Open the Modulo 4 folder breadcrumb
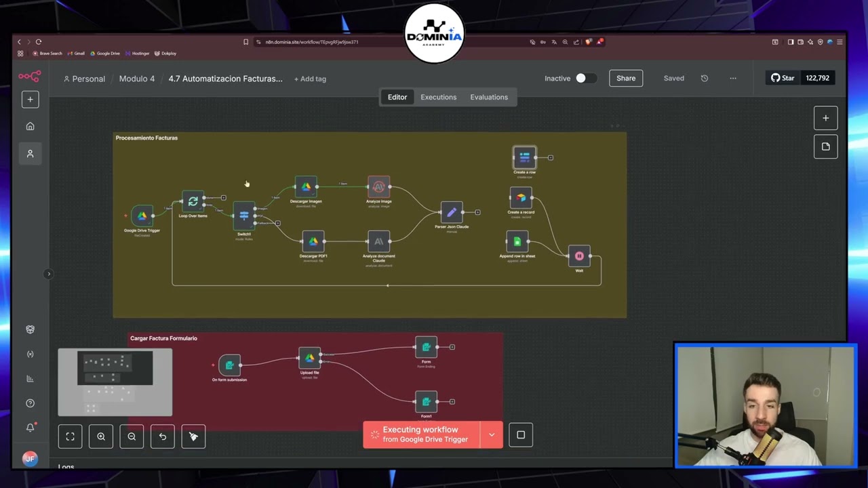Image resolution: width=868 pixels, height=488 pixels. pos(137,79)
